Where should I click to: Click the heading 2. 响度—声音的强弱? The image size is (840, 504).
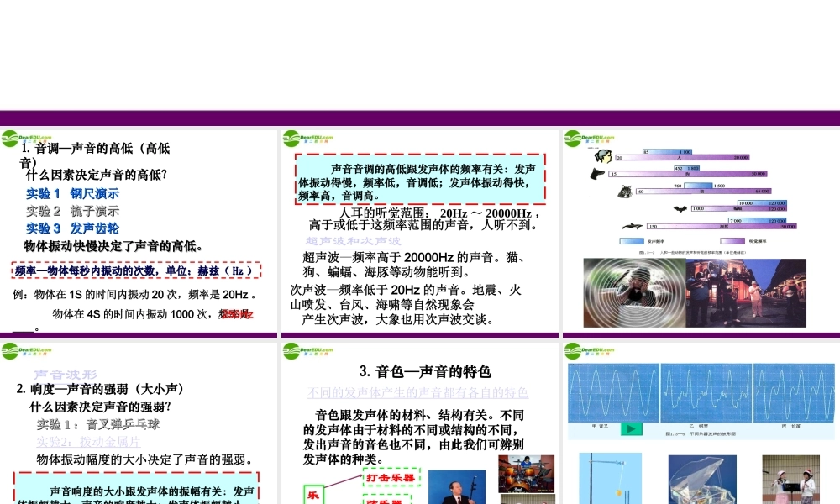tap(100, 389)
